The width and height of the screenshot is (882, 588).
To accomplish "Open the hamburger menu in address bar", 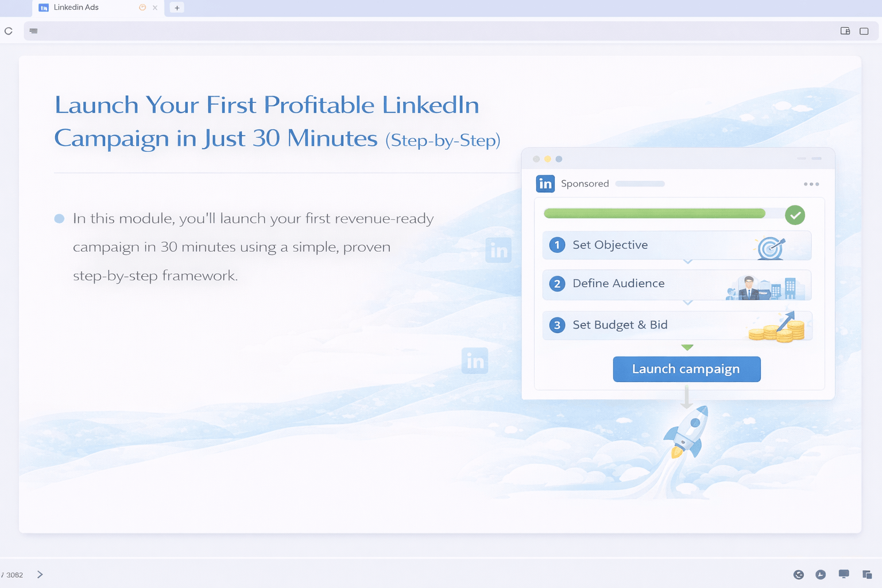I will [34, 31].
